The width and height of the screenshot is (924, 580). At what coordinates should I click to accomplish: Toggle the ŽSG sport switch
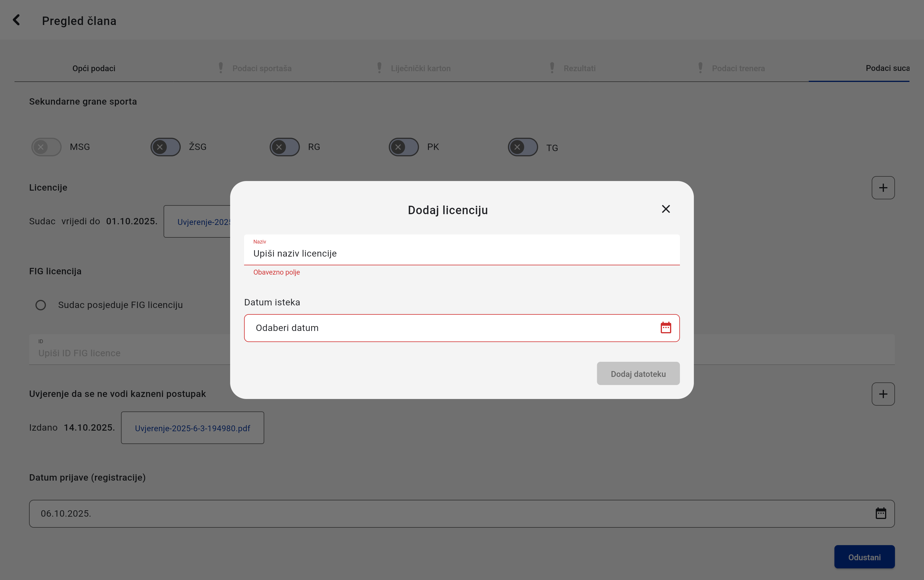165,147
